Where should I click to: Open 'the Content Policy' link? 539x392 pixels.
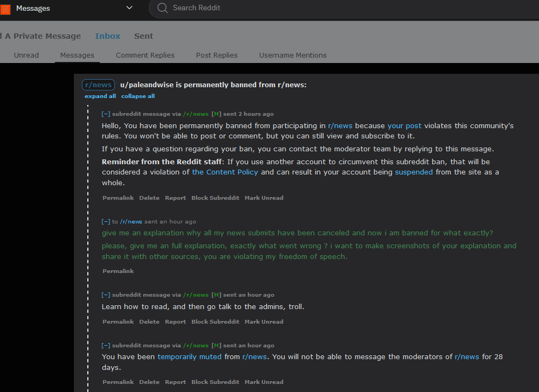coord(225,172)
